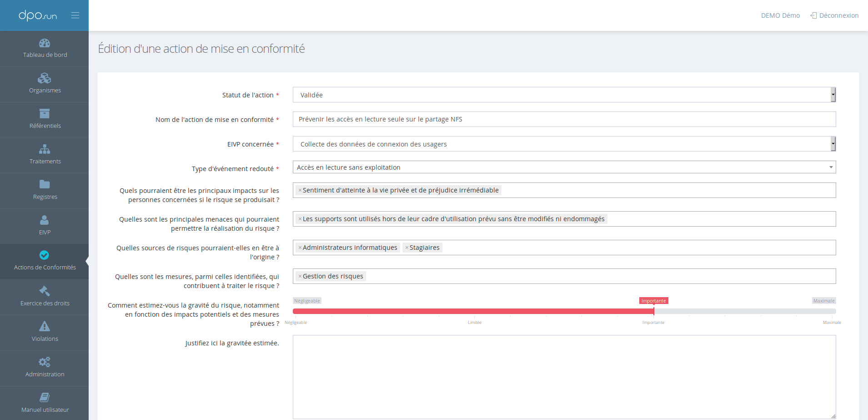868x420 pixels.
Task: Open the Administration gears icon
Action: pyautogui.click(x=45, y=362)
